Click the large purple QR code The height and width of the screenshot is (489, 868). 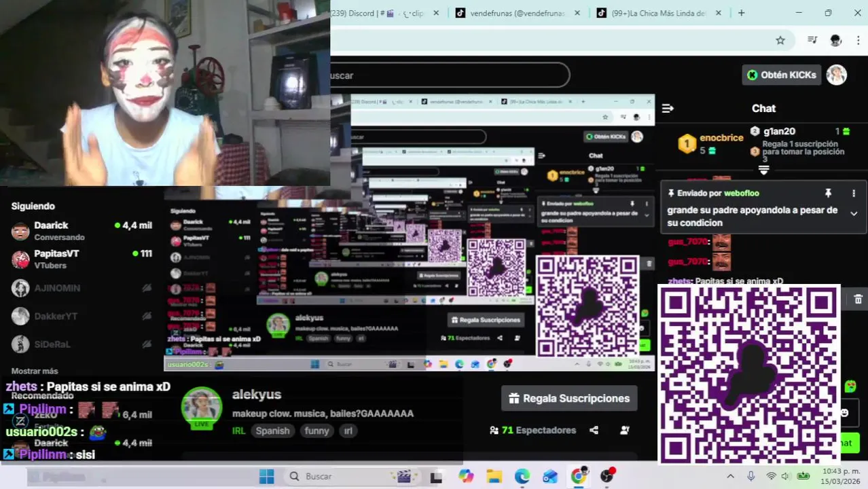coord(749,374)
